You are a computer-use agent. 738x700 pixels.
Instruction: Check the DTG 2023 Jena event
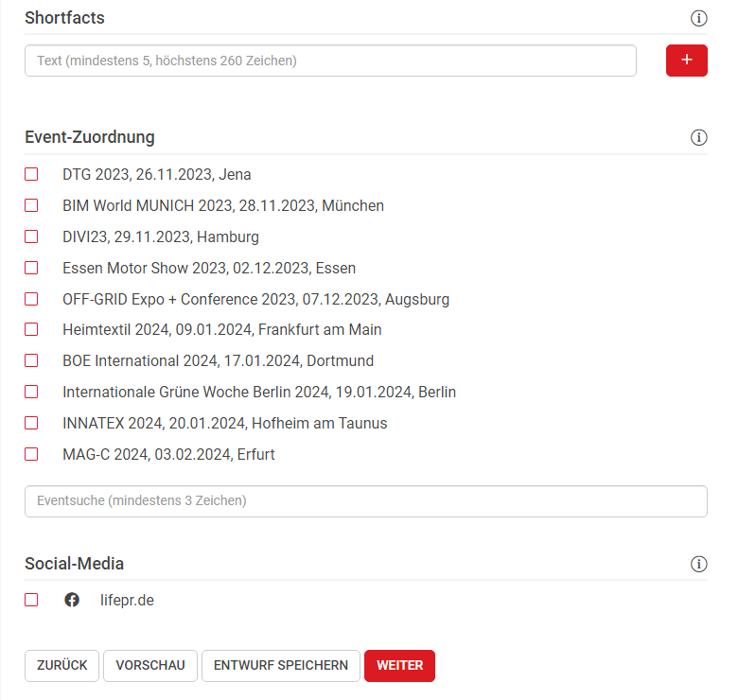tap(31, 174)
